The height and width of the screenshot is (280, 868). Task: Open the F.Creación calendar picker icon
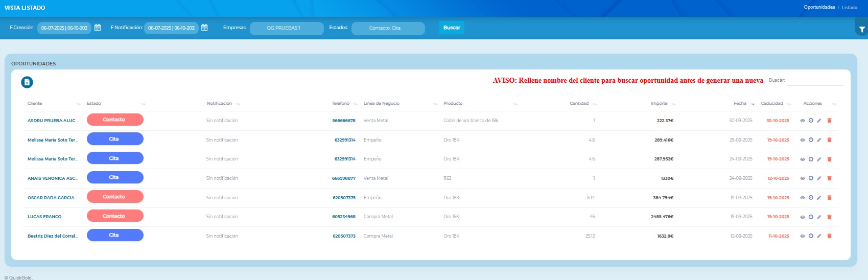98,28
